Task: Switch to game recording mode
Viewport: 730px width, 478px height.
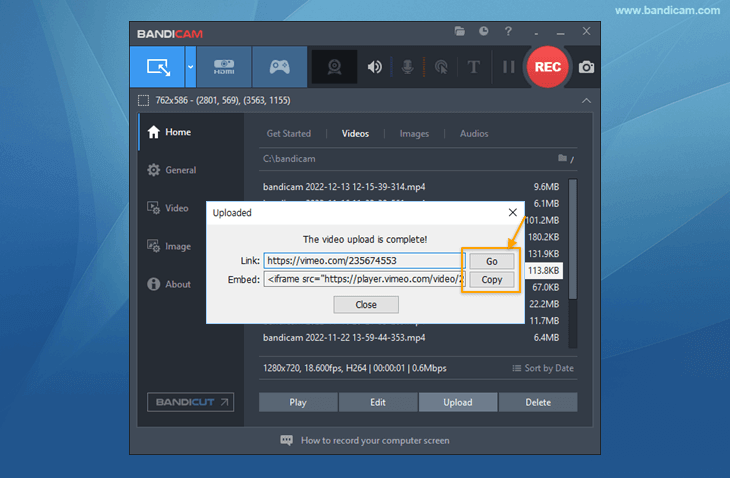Action: pyautogui.click(x=279, y=67)
